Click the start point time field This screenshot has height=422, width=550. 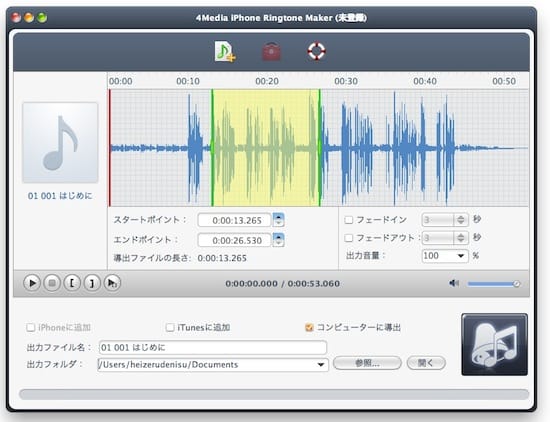[234, 220]
